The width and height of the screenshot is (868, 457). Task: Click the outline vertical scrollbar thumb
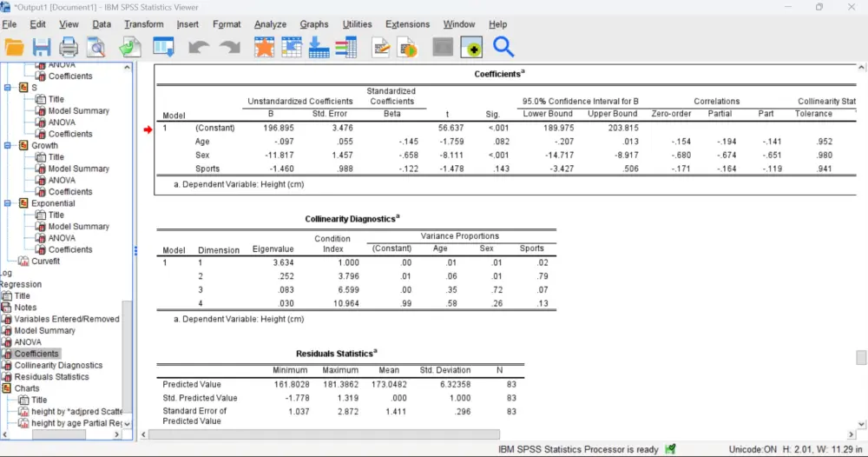point(127,356)
